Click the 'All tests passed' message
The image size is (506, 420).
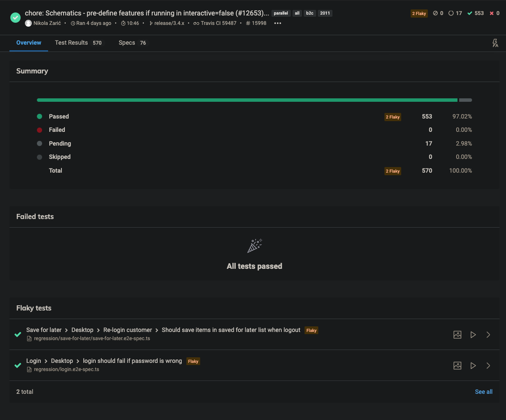click(254, 266)
